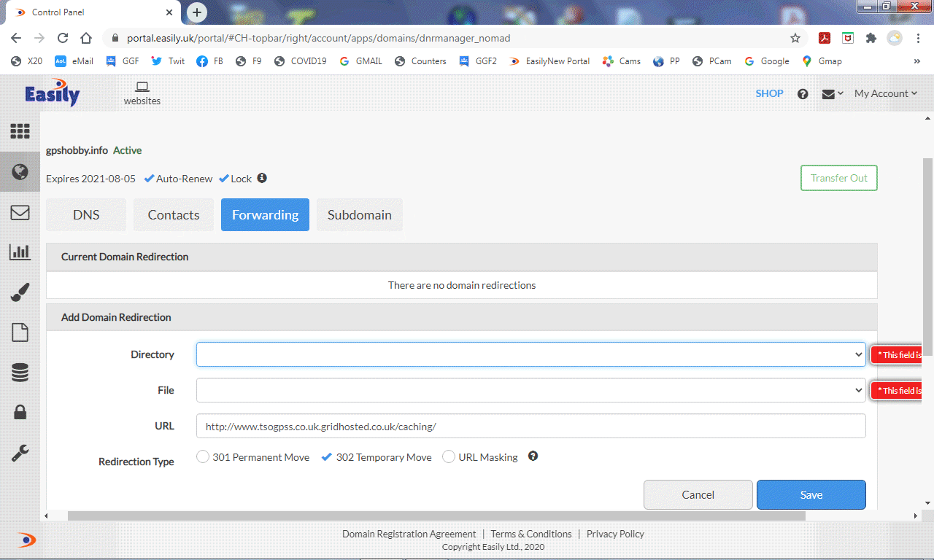Click the Lock info icon

(262, 178)
